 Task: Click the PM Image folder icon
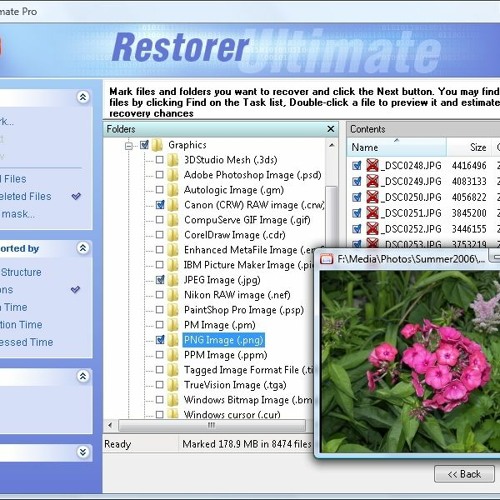pos(173,325)
